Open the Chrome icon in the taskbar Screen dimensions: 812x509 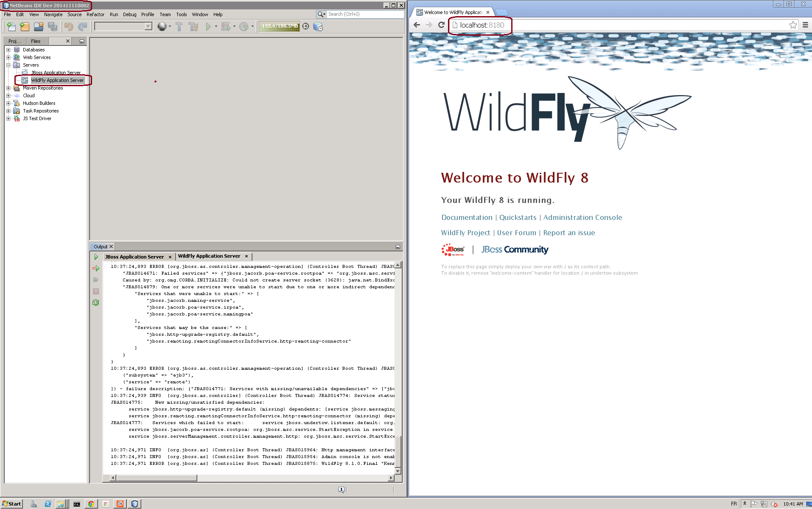pos(91,504)
